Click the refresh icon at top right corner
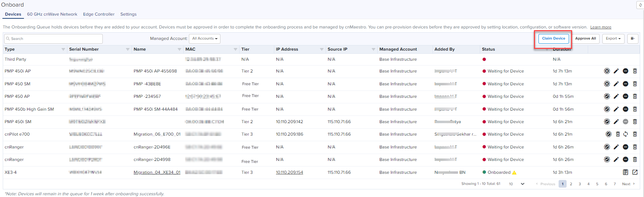 tap(640, 5)
